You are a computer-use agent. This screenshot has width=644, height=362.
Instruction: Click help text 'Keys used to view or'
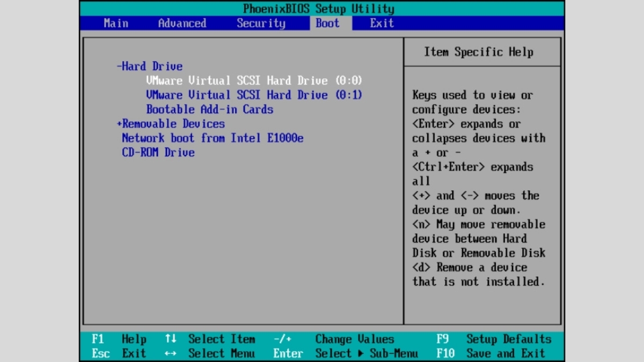(x=472, y=95)
